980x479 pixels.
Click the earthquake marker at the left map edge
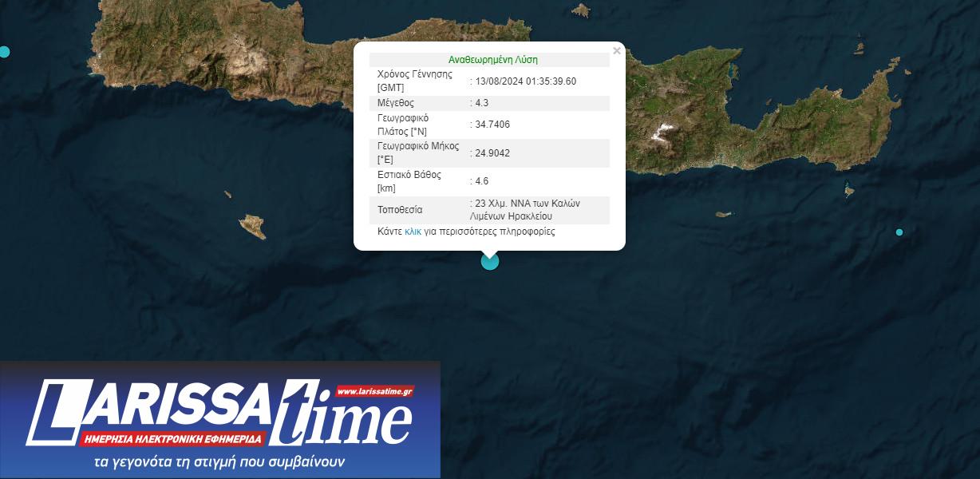point(4,52)
